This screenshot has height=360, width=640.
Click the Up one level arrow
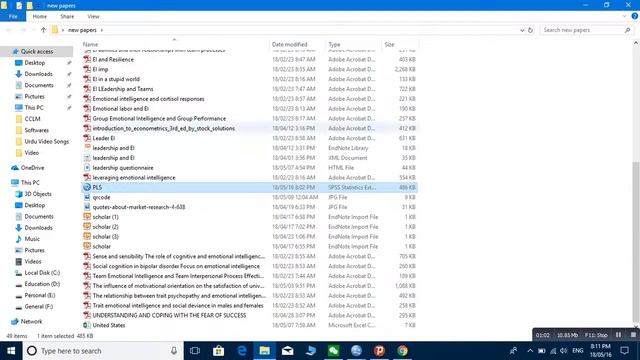click(x=43, y=30)
